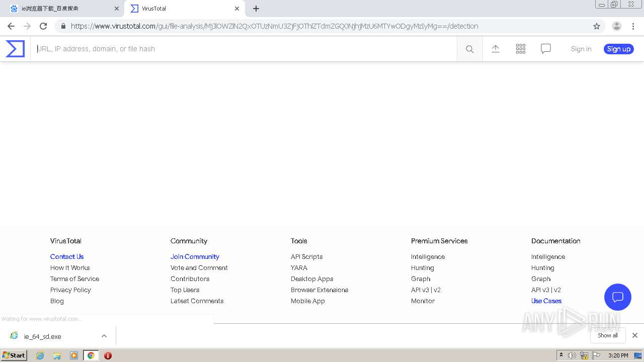Show hidden tray icons arrow
This screenshot has width=644, height=362.
tap(561, 355)
